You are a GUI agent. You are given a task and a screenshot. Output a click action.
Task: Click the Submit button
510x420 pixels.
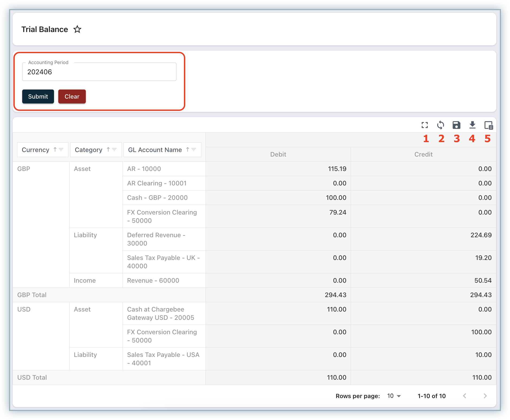(38, 96)
